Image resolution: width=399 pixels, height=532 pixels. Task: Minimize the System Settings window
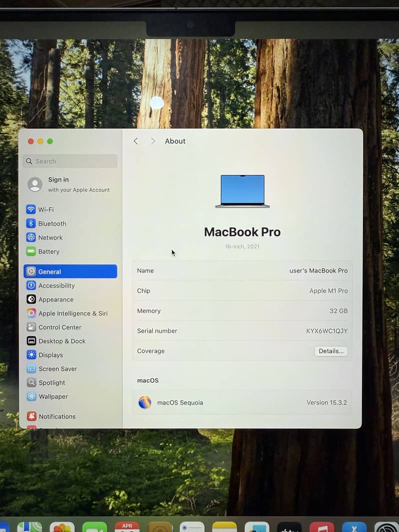(40, 141)
